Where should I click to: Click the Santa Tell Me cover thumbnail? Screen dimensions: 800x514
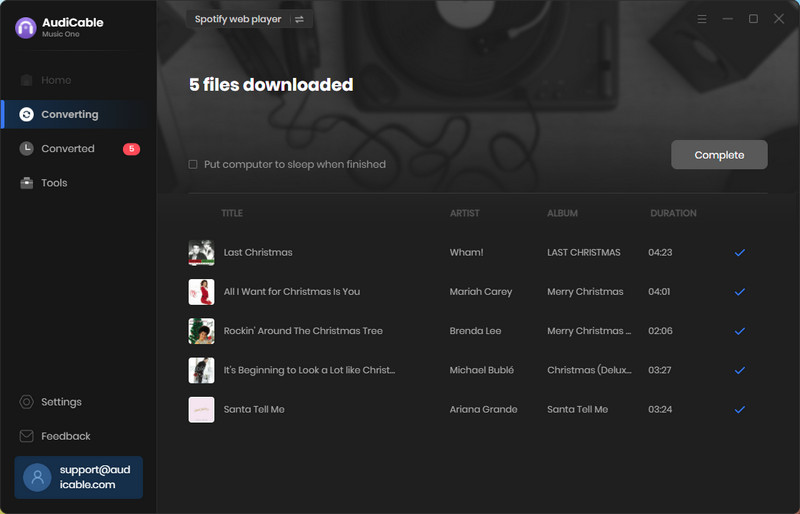[x=201, y=409]
